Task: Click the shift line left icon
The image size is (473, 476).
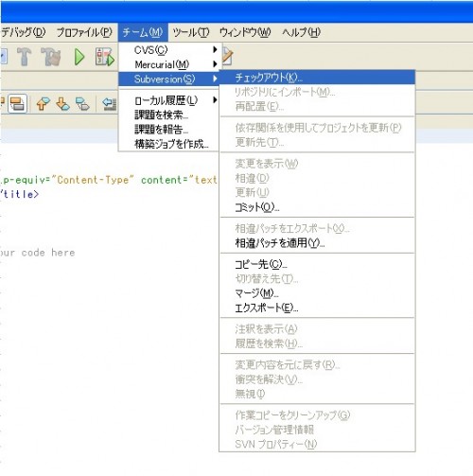Action: click(x=110, y=104)
